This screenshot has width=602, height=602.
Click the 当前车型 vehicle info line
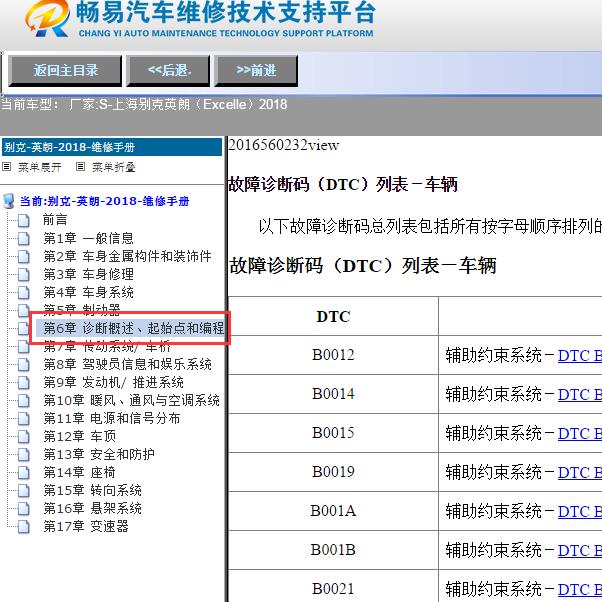point(144,104)
